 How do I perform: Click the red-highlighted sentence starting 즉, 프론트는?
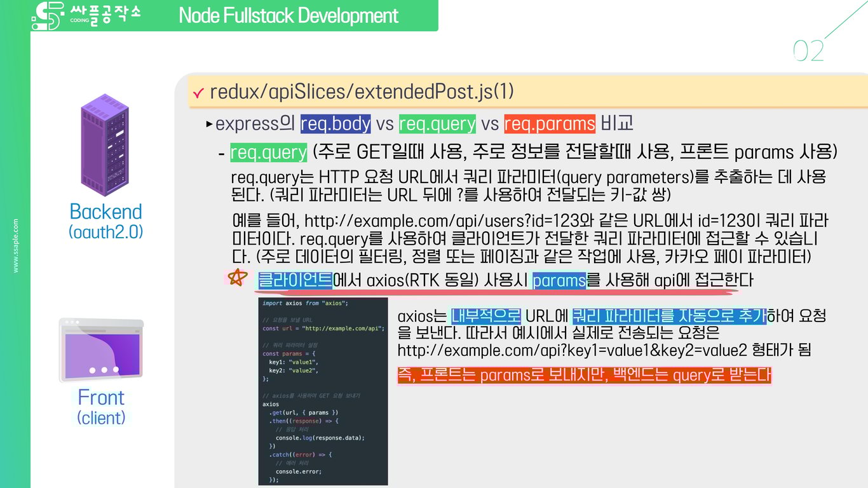click(585, 376)
